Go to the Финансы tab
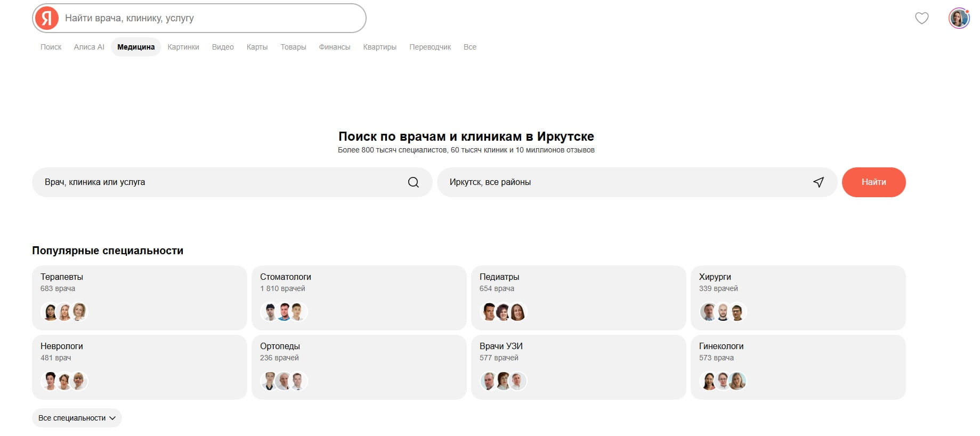Screen dimensions: 980x436 click(335, 47)
